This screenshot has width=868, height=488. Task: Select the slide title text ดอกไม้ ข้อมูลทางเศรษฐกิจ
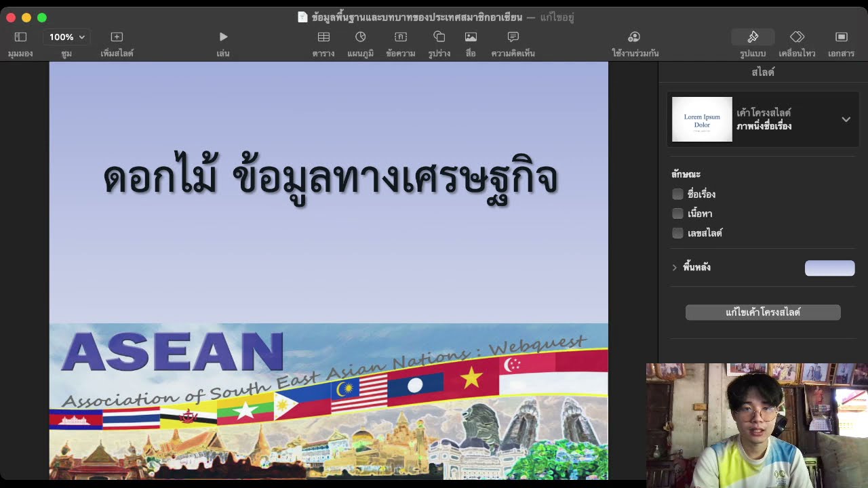pos(330,178)
